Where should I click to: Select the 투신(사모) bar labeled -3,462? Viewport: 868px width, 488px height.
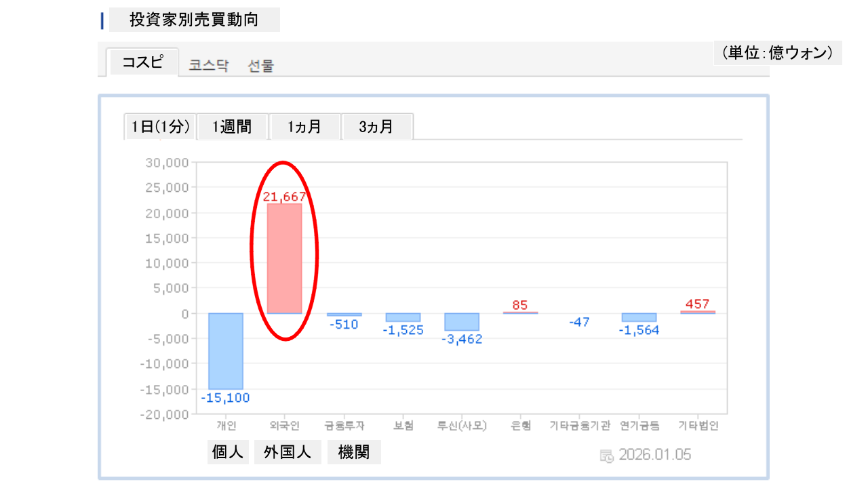(462, 322)
